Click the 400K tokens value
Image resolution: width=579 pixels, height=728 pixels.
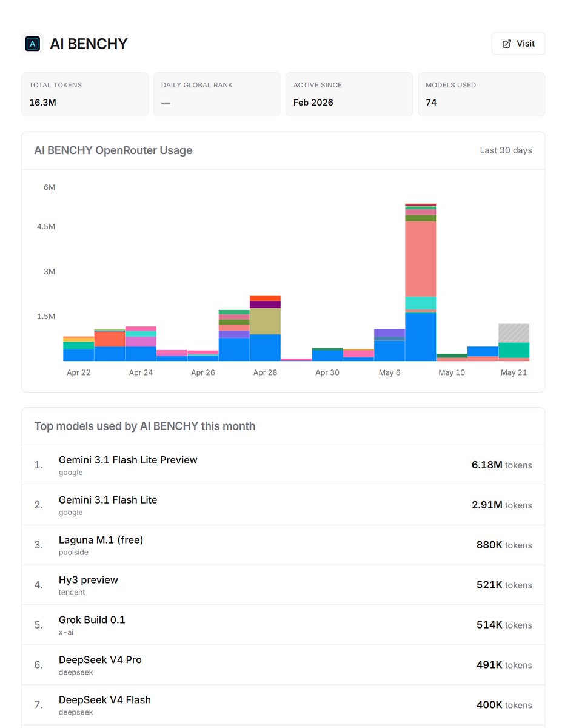pos(504,706)
